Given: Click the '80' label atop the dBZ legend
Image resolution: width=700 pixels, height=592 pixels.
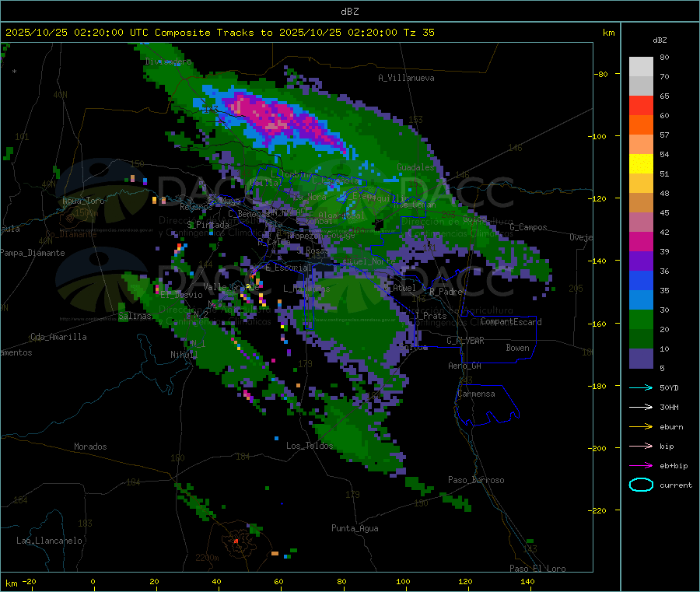Looking at the screenshot, I should [x=664, y=57].
